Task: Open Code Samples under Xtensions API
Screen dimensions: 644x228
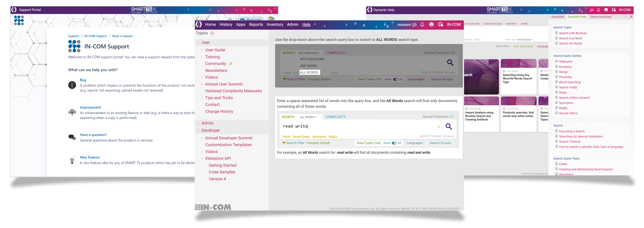Action: [x=222, y=172]
